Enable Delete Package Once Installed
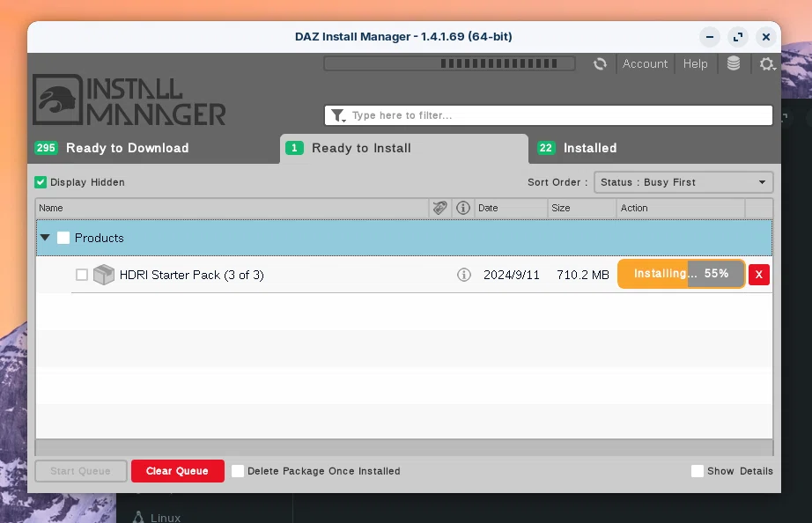The height and width of the screenshot is (523, 812). (x=238, y=471)
